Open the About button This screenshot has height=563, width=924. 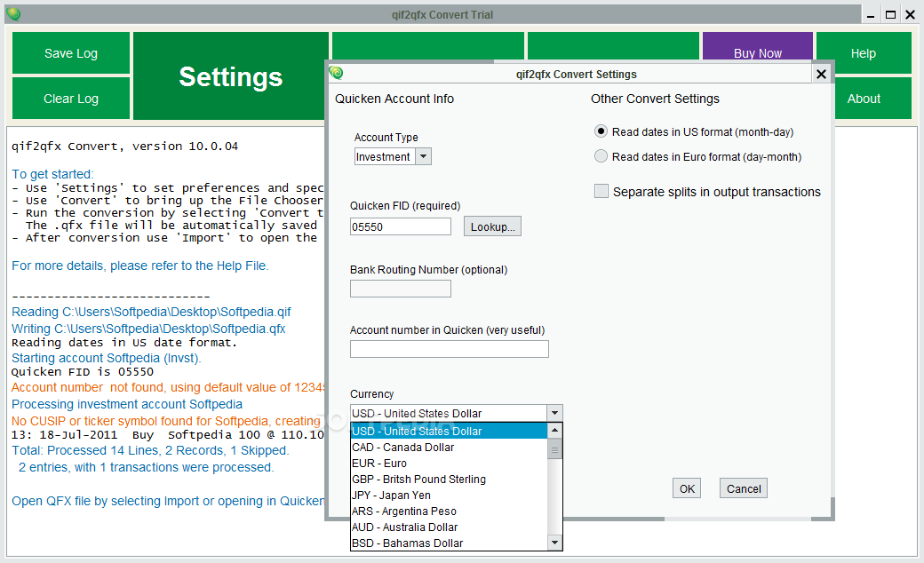(872, 99)
